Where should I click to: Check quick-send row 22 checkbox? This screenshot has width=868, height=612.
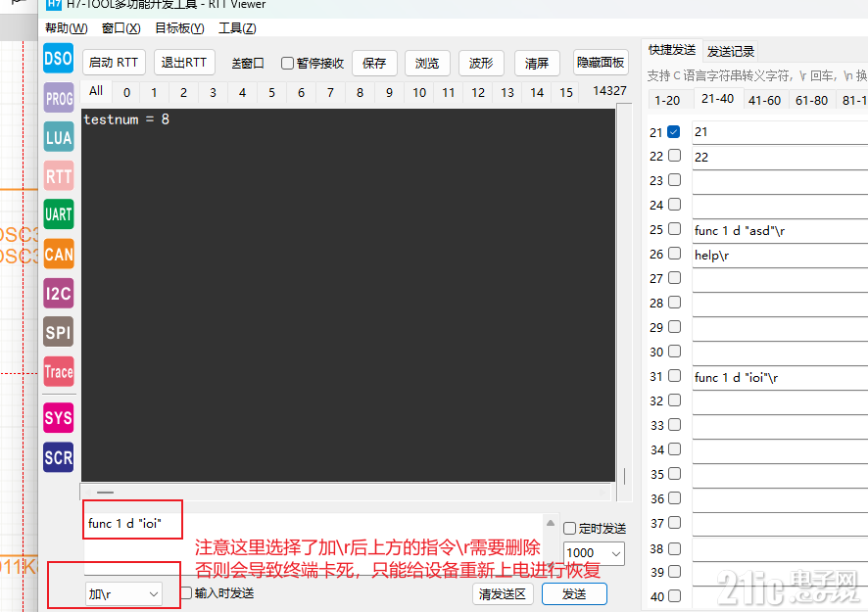(674, 156)
